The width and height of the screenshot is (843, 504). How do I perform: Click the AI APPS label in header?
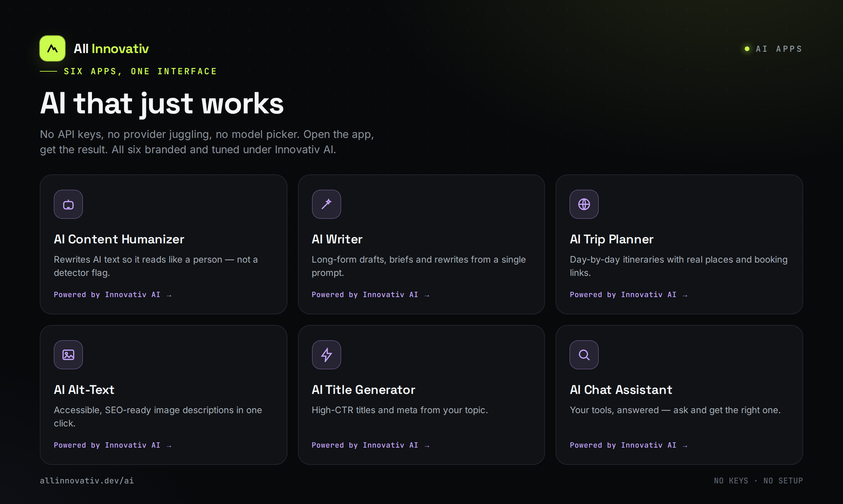779,49
